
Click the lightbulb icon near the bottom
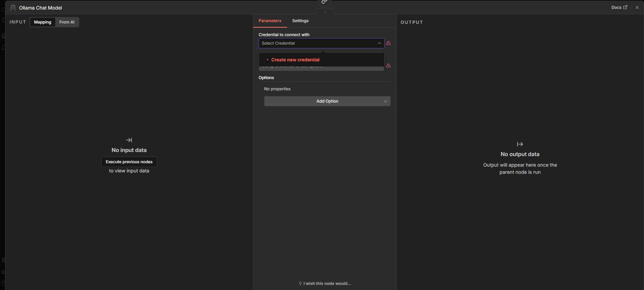tap(300, 284)
